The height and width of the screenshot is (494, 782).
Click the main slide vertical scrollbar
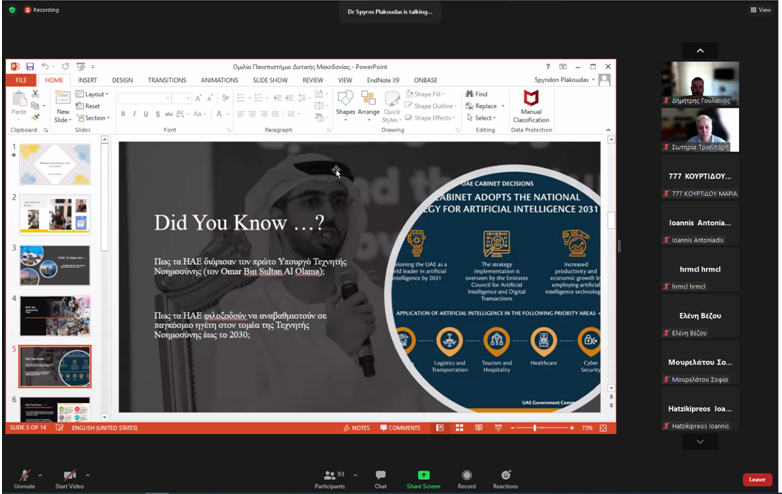611,264
